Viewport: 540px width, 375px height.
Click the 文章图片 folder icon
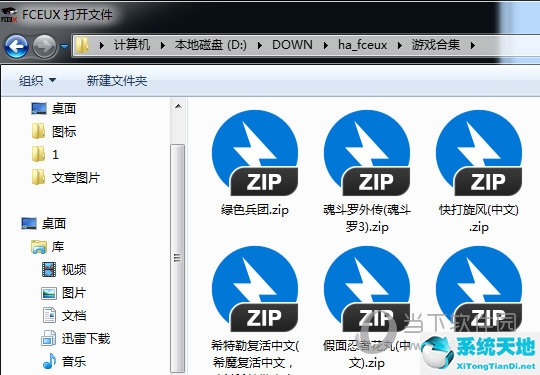[39, 177]
